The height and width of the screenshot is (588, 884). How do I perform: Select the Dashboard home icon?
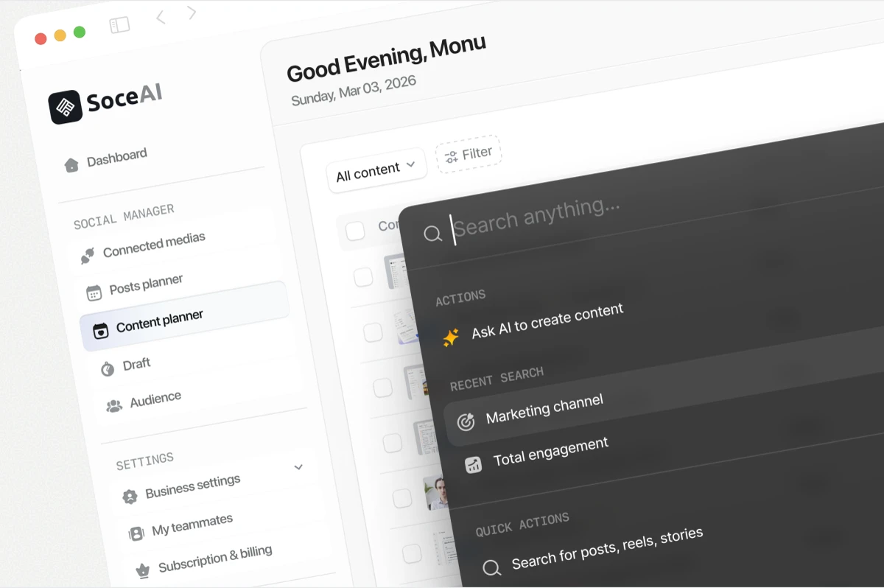[71, 164]
